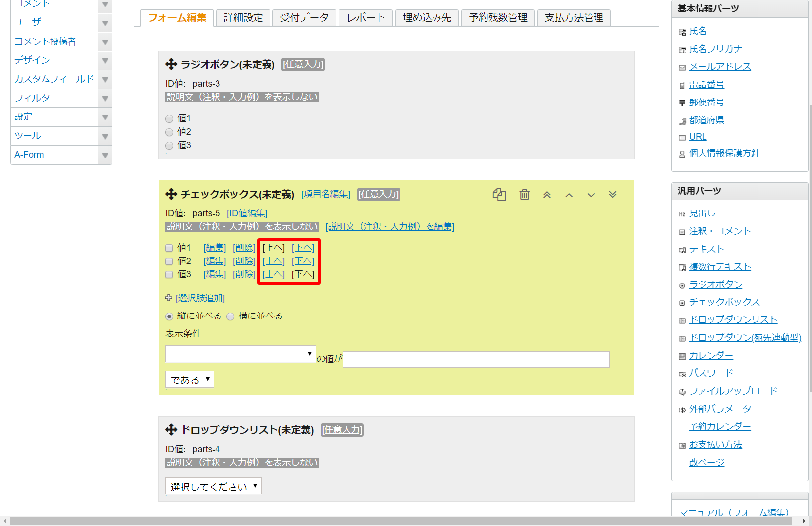Add the カレンダー part from 汎用パーツ
The height and width of the screenshot is (526, 812).
710,355
